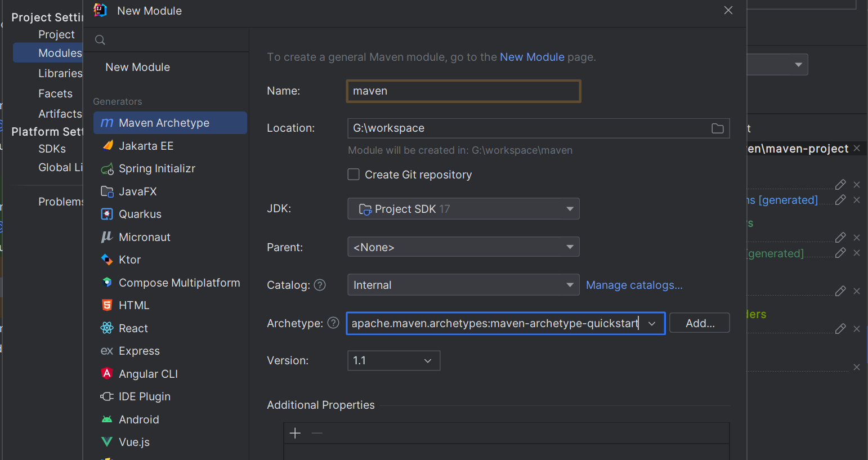Select the Spring Initializr generator
The width and height of the screenshot is (868, 460).
tap(156, 168)
